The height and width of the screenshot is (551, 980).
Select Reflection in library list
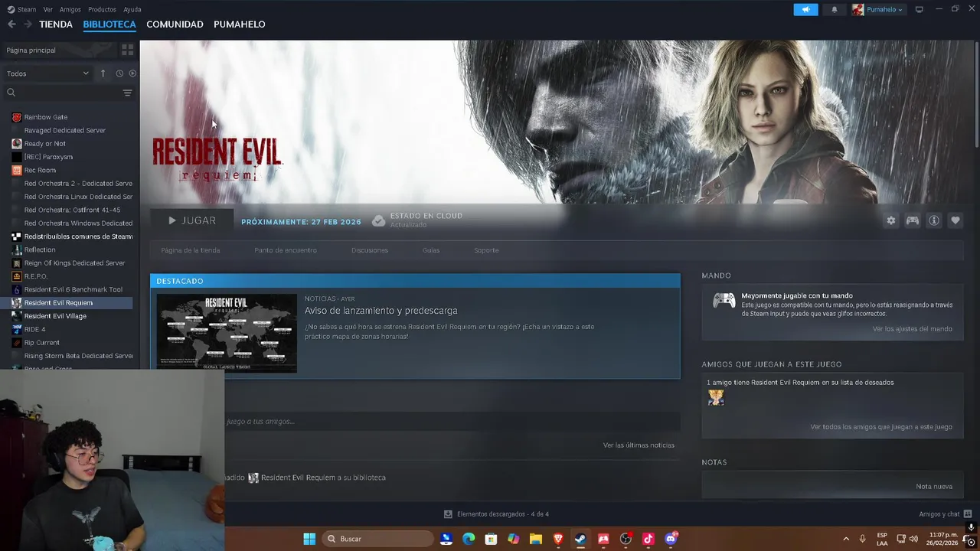coord(40,249)
